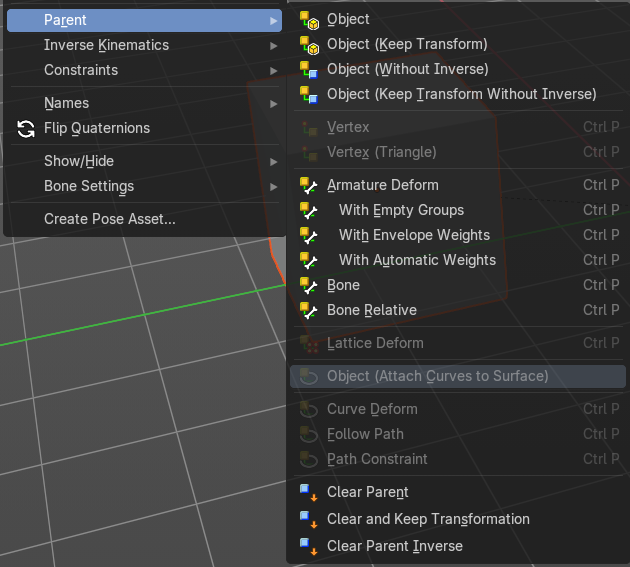The image size is (630, 567).
Task: Expand the Show/Hide submenu arrow
Action: 274,162
